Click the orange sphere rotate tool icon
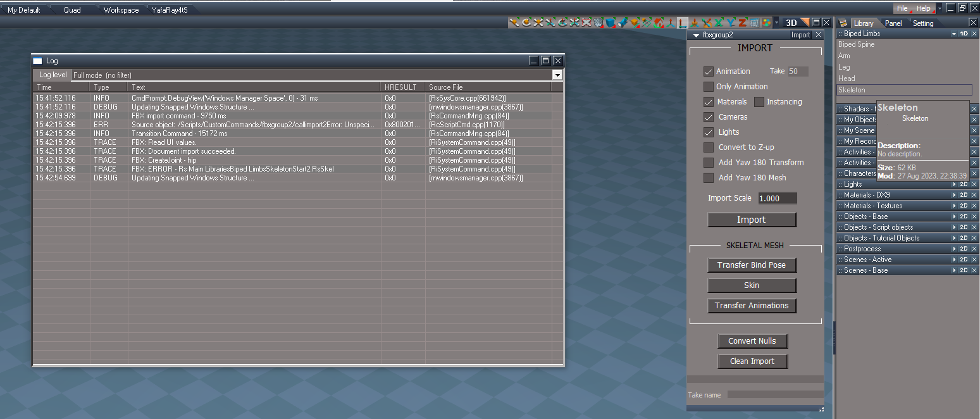This screenshot has width=980, height=419. point(526,23)
